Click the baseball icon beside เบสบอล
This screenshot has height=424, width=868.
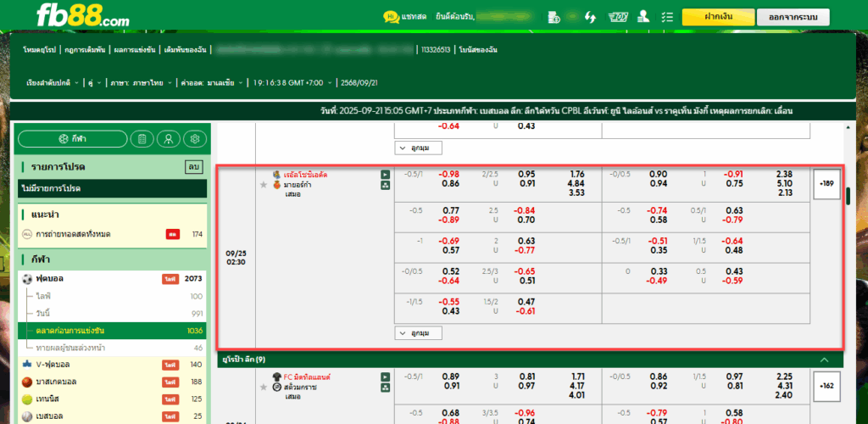(27, 416)
